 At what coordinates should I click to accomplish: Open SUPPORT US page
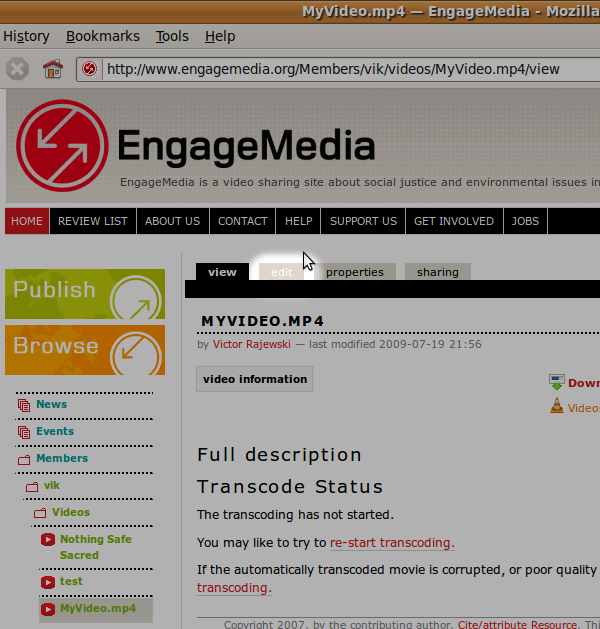pos(363,221)
